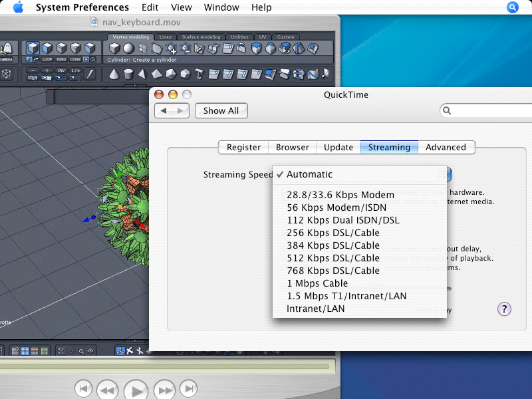The height and width of the screenshot is (399, 532).
Task: Click the Show All button
Action: coord(221,110)
